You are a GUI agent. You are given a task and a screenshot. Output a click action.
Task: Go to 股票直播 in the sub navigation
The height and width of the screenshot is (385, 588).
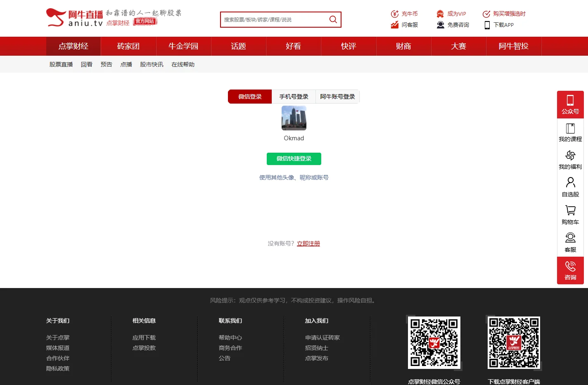tap(61, 64)
